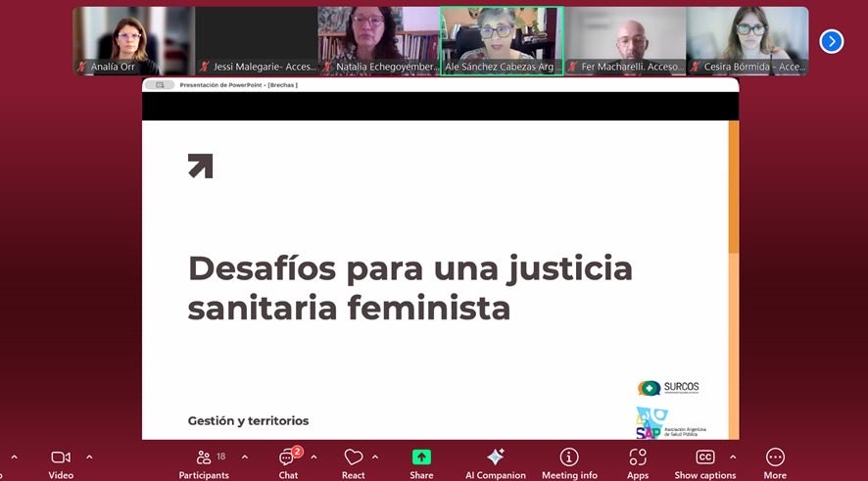This screenshot has height=481, width=868.
Task: Select Fer Macharelli video thumbnail
Action: (625, 41)
